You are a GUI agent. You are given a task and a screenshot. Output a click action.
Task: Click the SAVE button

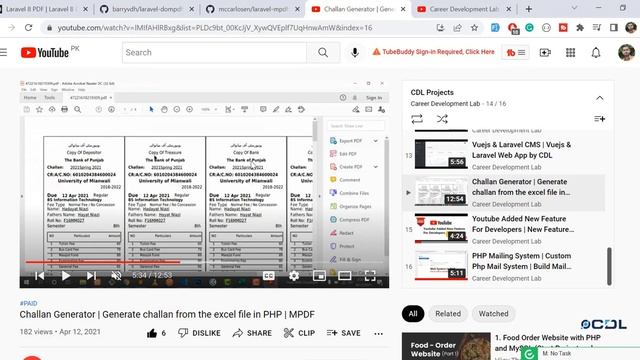343,333
